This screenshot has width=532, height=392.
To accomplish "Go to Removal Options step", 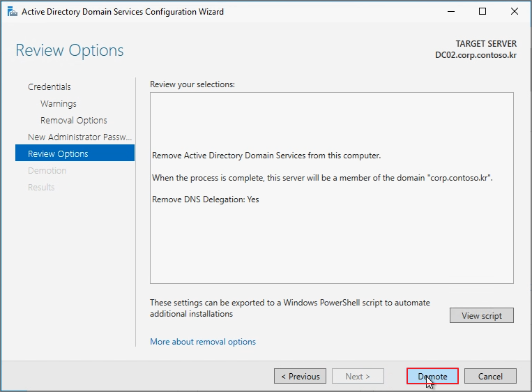I will (74, 120).
